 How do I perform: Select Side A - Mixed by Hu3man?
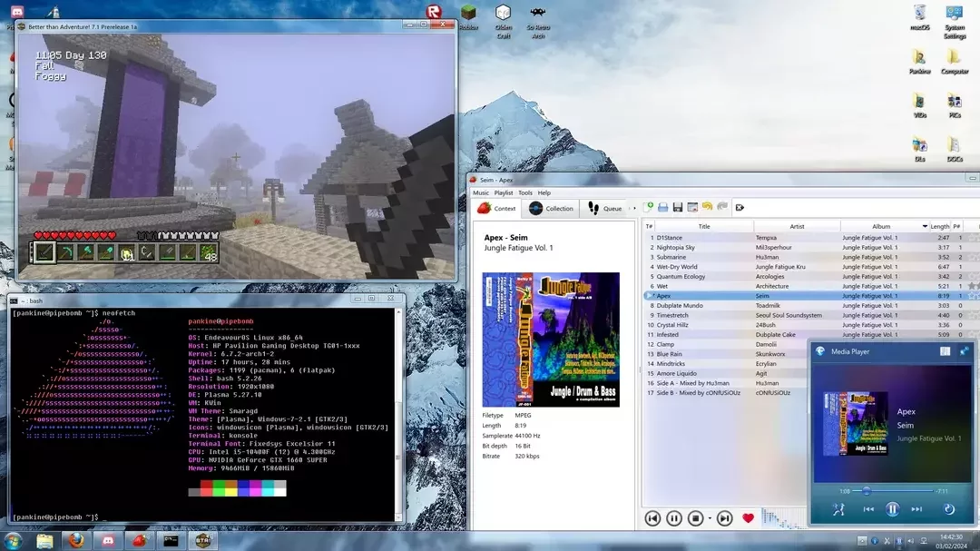(725, 383)
